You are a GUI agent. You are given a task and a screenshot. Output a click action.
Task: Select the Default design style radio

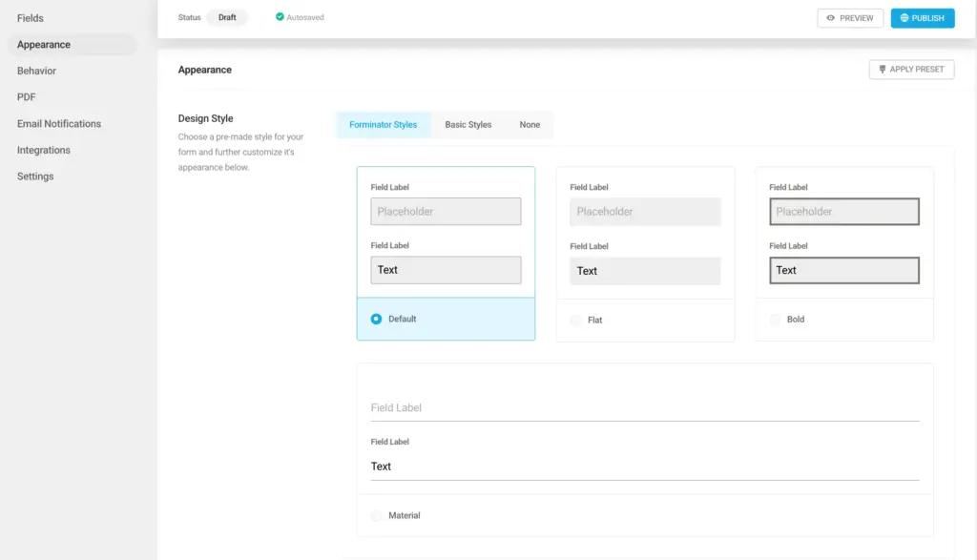376,319
